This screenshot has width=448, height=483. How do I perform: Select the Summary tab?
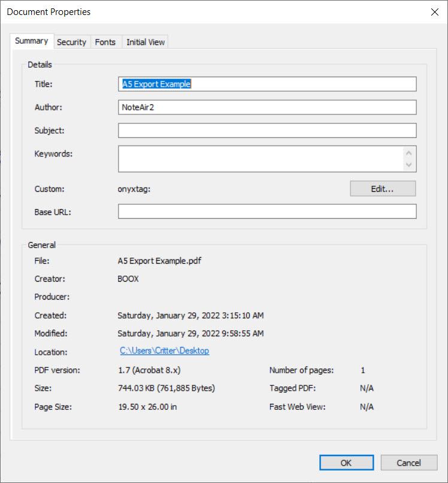[32, 41]
